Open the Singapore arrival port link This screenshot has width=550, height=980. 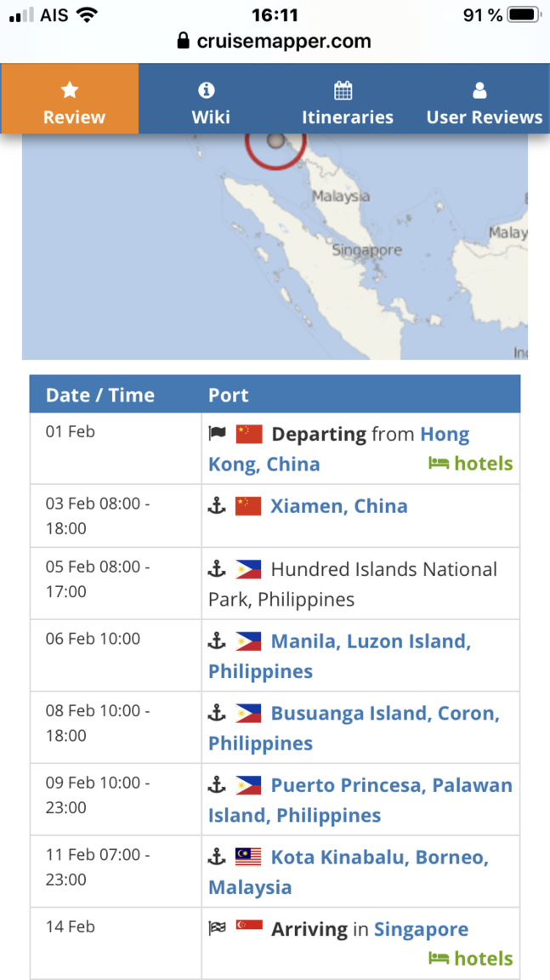[x=422, y=929]
